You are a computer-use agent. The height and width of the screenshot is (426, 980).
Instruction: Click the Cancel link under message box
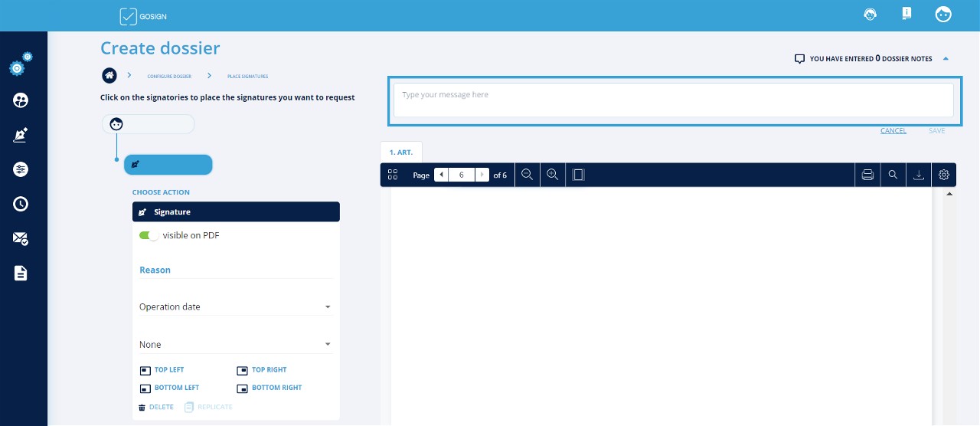tap(893, 131)
